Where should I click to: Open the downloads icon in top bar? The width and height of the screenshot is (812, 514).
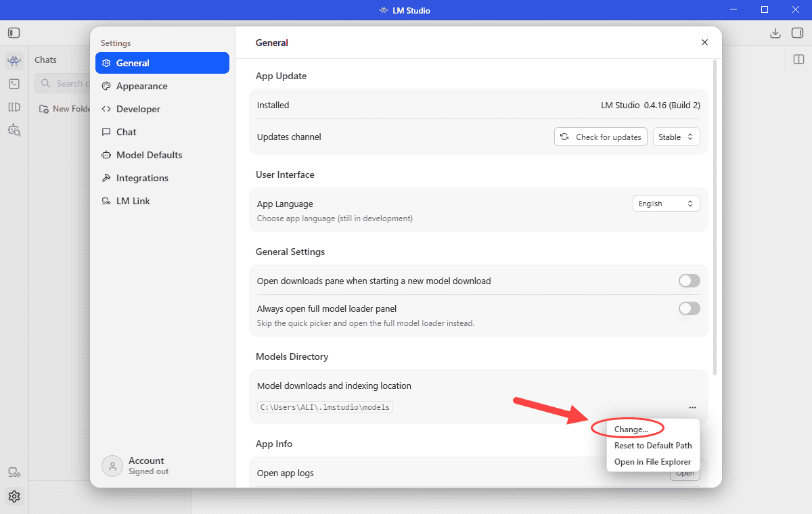point(775,33)
